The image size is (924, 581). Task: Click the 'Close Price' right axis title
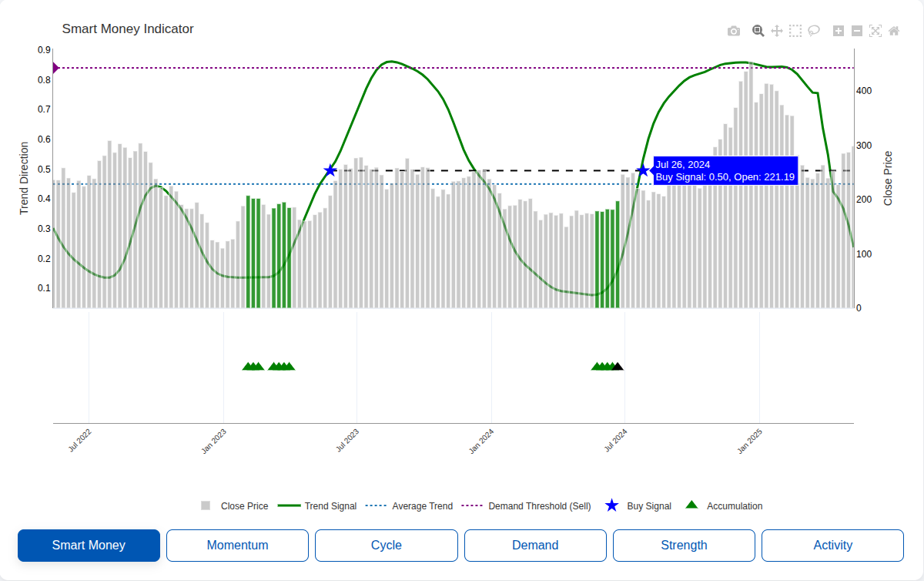(888, 178)
